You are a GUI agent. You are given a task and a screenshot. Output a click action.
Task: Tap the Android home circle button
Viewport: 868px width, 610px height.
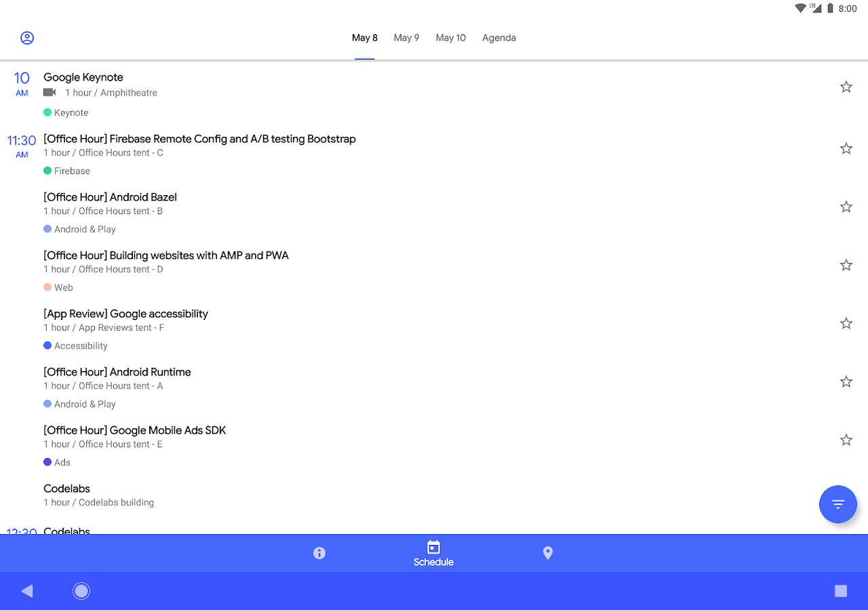81,591
